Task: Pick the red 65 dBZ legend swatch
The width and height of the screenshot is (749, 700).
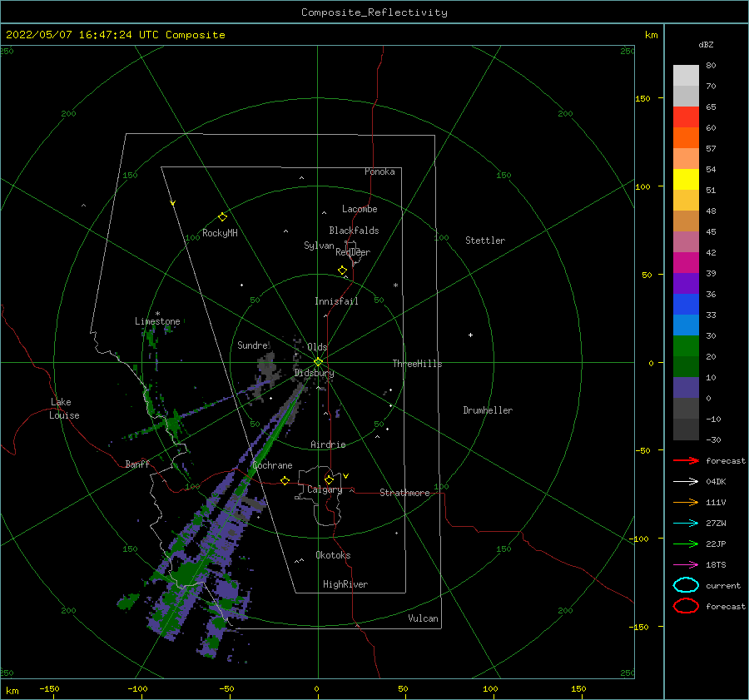Action: click(686, 117)
